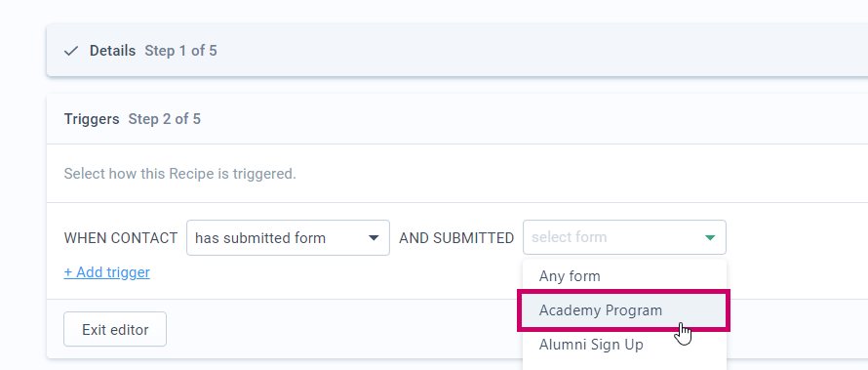Click the "select form" placeholder field
The width and height of the screenshot is (868, 370).
point(624,237)
